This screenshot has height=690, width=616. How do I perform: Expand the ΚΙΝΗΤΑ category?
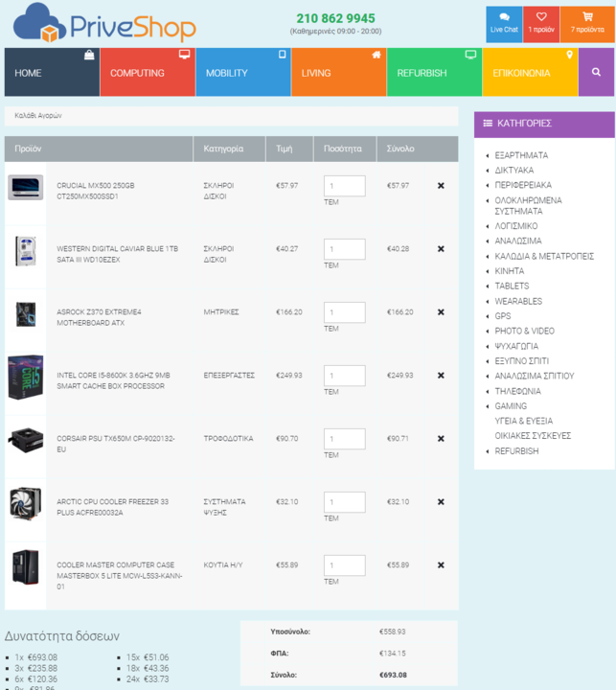[x=509, y=271]
